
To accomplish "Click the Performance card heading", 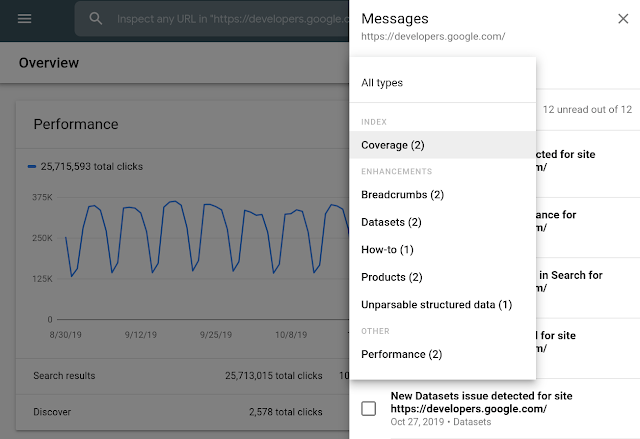I will (76, 125).
